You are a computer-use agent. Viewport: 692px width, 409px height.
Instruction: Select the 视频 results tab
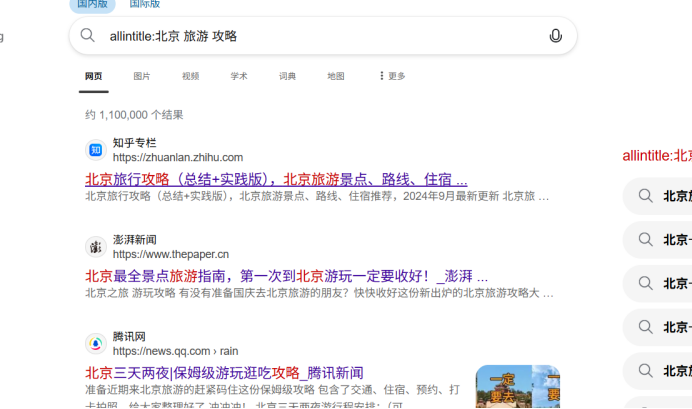(x=190, y=76)
